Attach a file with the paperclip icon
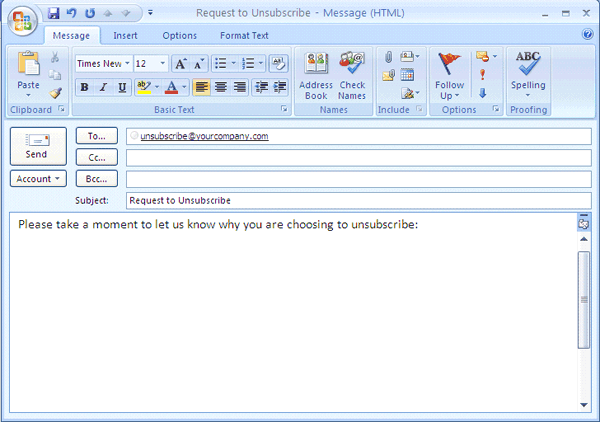Image resolution: width=600 pixels, height=422 pixels. click(388, 57)
